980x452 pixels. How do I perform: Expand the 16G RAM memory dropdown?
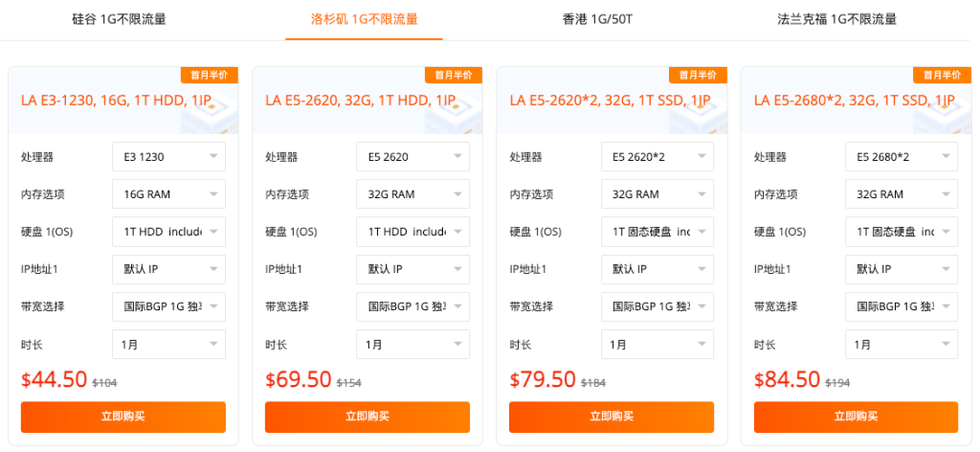168,194
